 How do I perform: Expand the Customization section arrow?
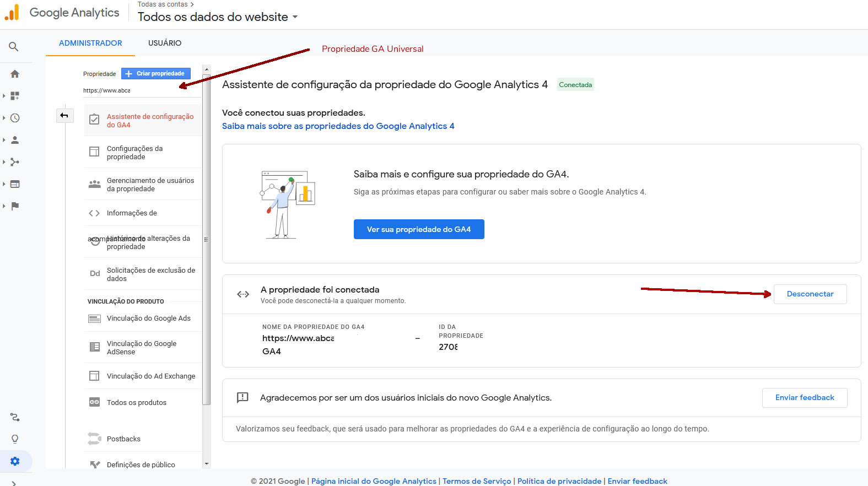(x=4, y=96)
